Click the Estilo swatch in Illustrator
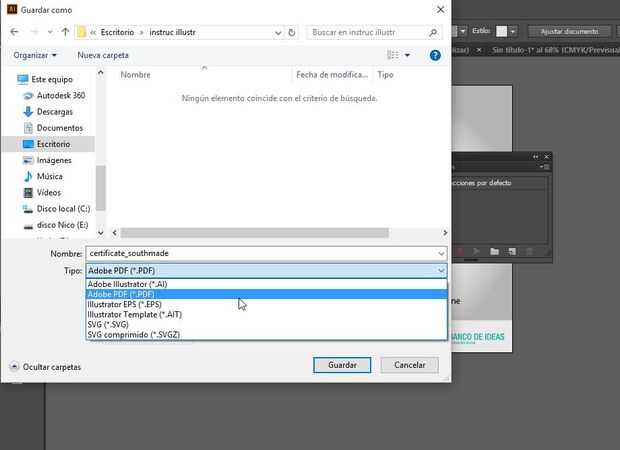This screenshot has height=450, width=620. pos(501,31)
